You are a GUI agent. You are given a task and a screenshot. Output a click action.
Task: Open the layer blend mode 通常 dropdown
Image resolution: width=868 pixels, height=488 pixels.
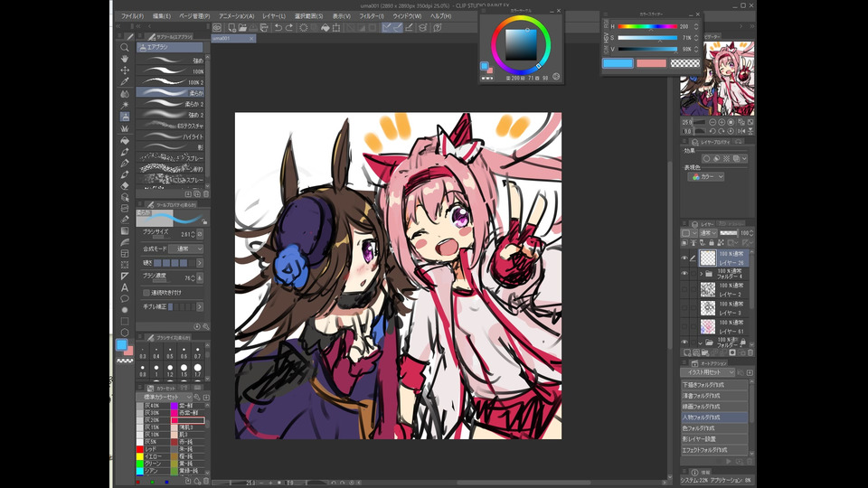[708, 233]
